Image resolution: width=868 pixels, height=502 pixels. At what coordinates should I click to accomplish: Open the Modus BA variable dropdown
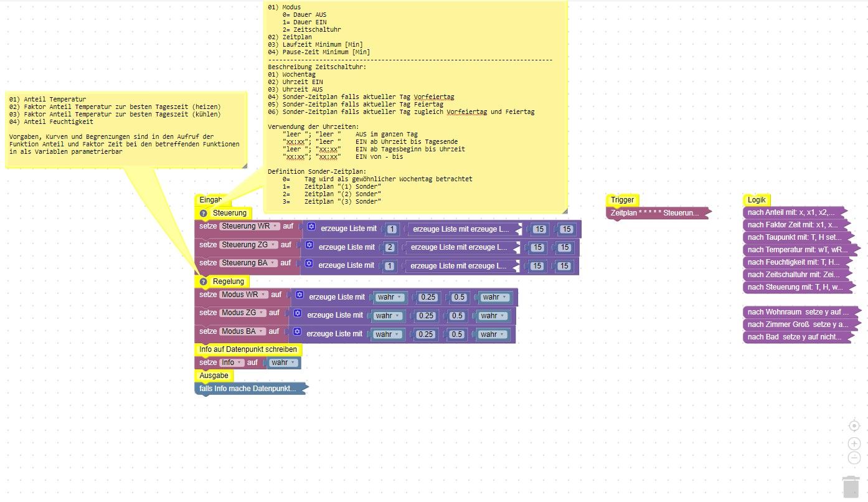[x=243, y=331]
